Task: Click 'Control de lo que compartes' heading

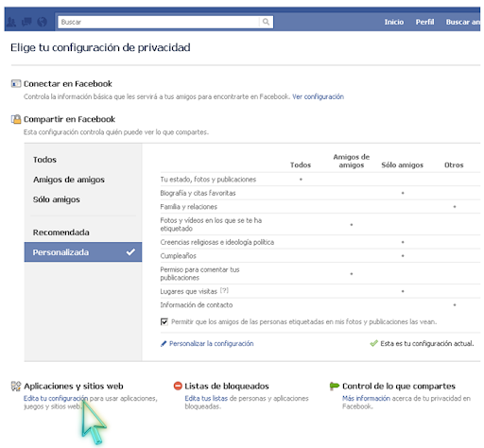Action: tap(399, 386)
